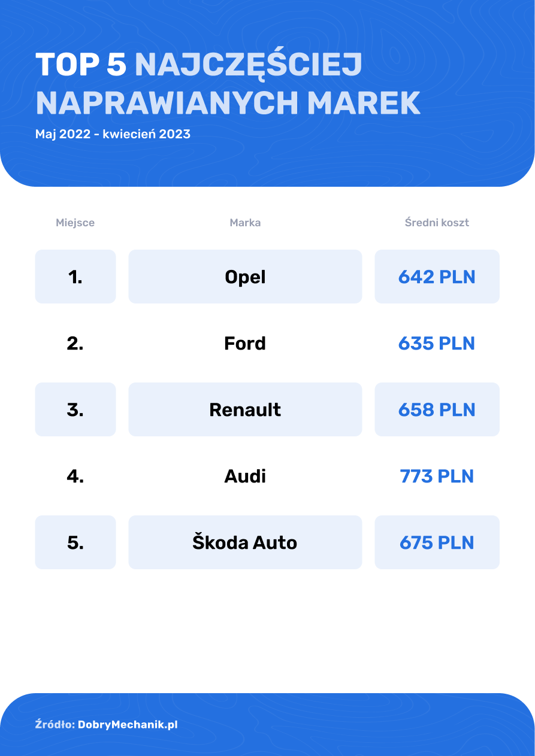
Task: Click the Opel brand cell
Action: coord(245,277)
